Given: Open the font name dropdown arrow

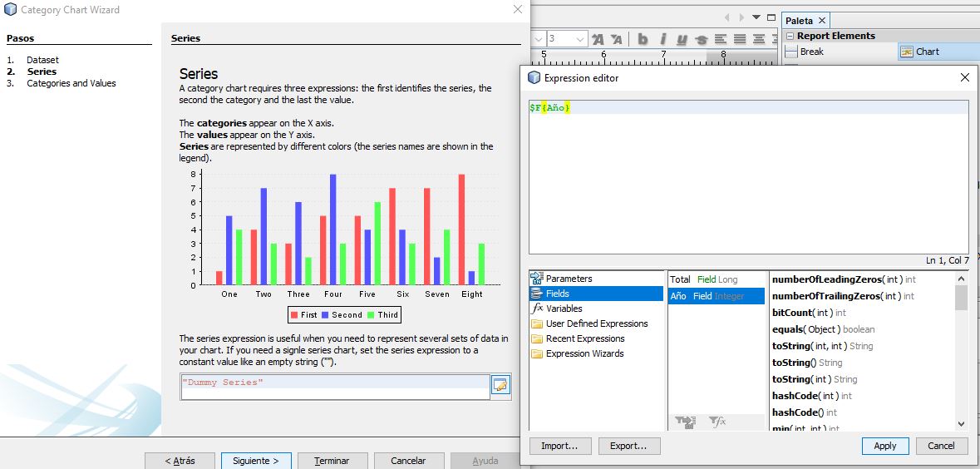Looking at the screenshot, I should 539,39.
